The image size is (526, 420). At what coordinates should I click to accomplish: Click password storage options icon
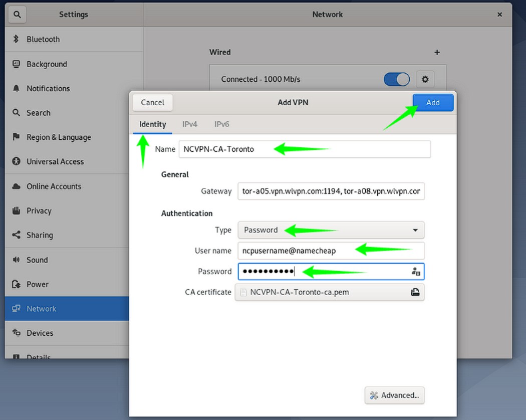(416, 271)
